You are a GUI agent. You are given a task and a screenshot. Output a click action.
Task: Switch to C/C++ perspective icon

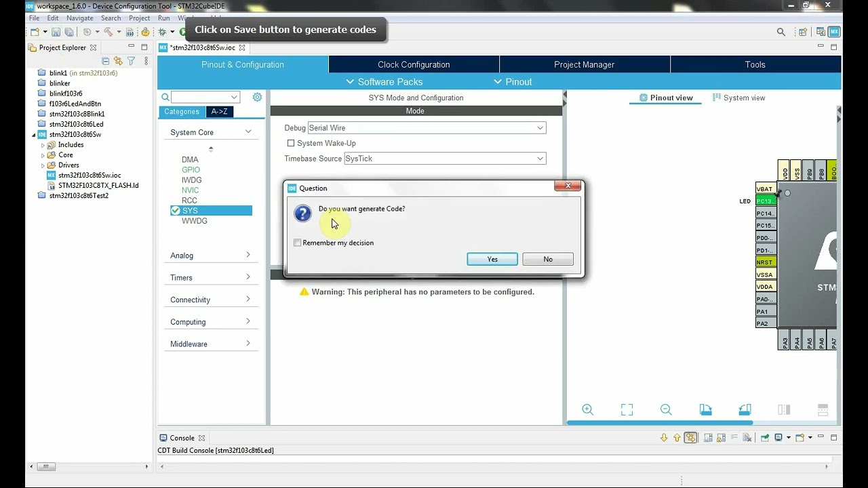(x=821, y=32)
